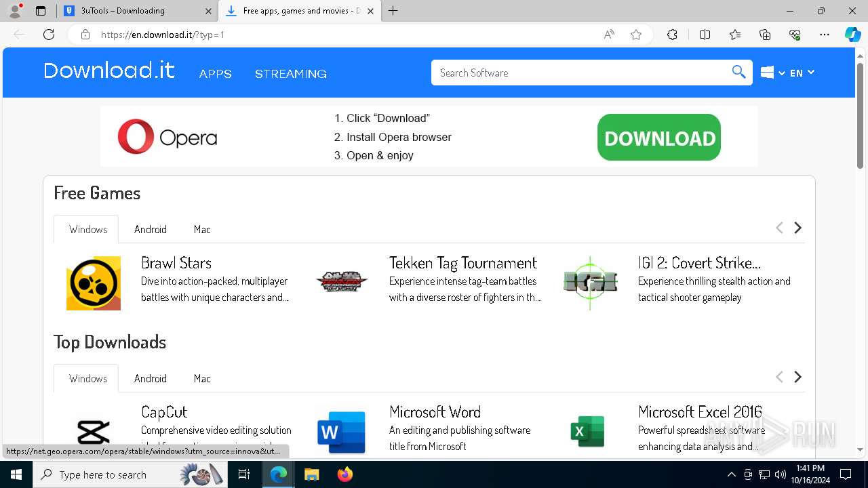Go to the Download.it home logo
Image resolution: width=868 pixels, height=488 pixels.
(109, 70)
